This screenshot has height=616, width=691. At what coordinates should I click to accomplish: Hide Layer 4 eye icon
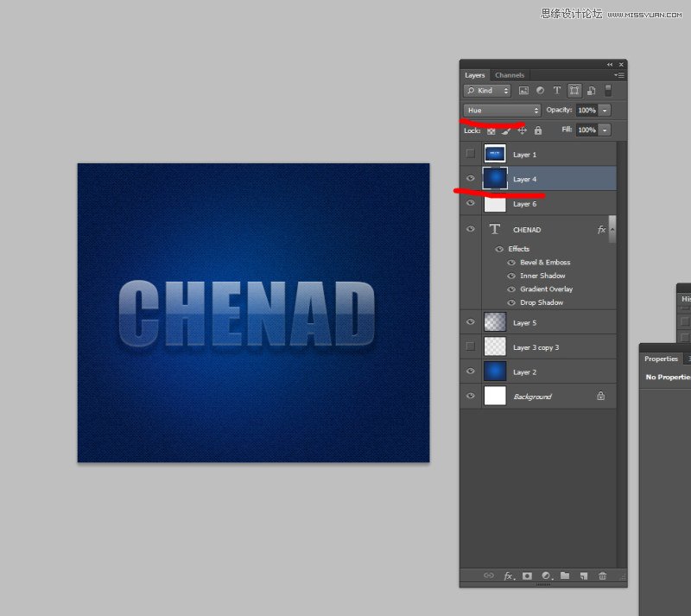click(x=471, y=178)
